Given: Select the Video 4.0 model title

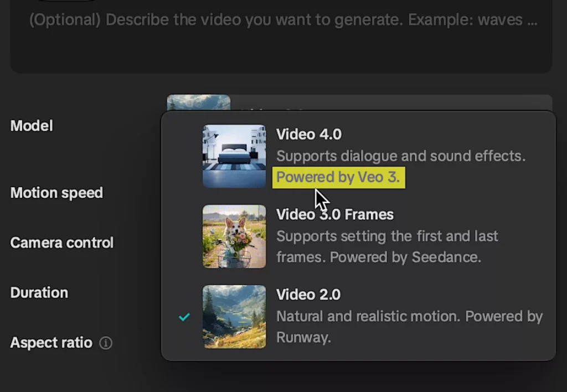Looking at the screenshot, I should point(309,135).
